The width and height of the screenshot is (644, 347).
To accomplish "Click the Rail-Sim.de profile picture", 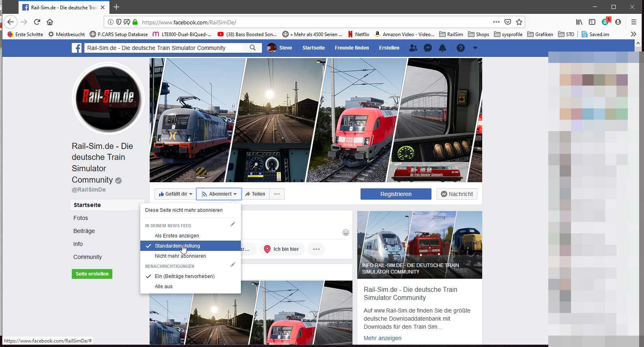I will (108, 98).
